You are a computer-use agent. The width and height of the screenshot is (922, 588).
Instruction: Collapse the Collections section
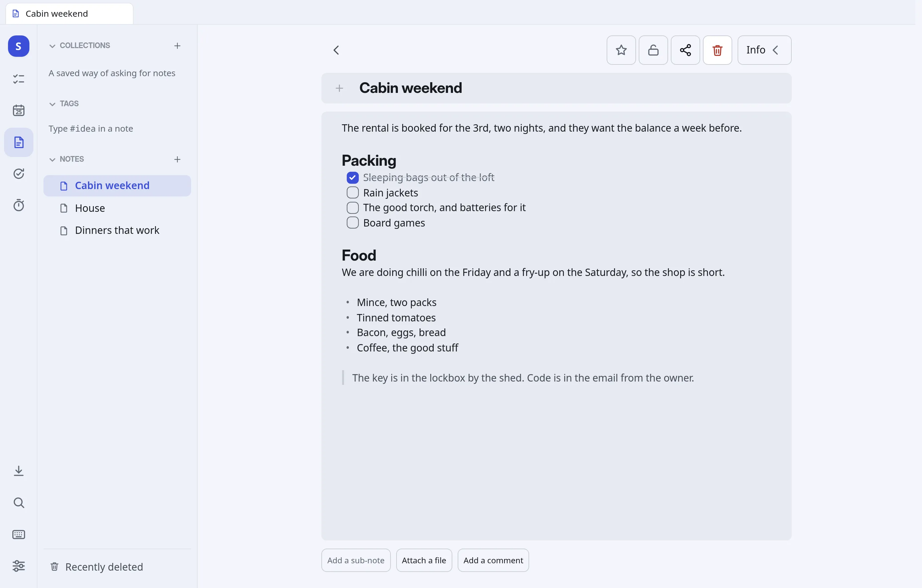point(52,46)
